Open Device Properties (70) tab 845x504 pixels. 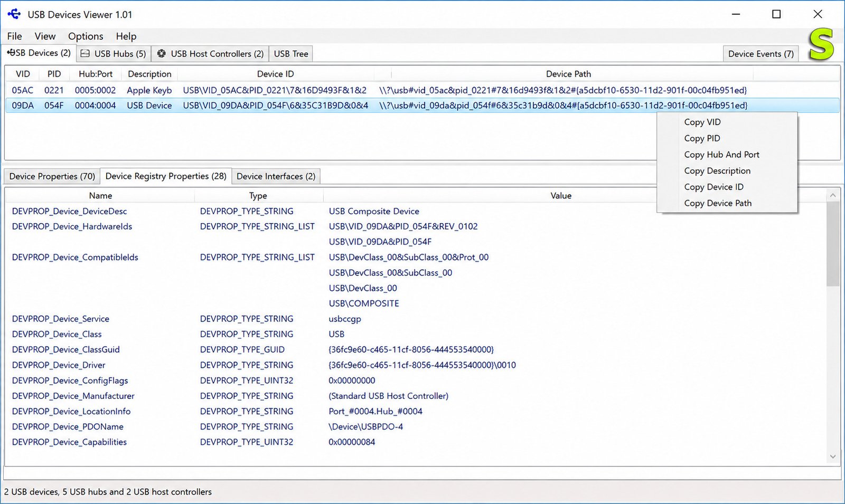coord(52,176)
